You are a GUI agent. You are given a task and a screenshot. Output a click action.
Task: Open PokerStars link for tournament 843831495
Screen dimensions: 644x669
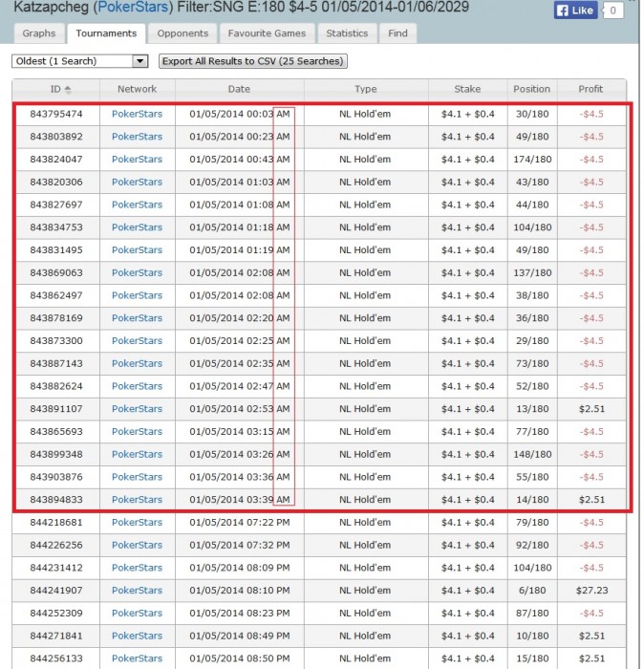coord(138,250)
